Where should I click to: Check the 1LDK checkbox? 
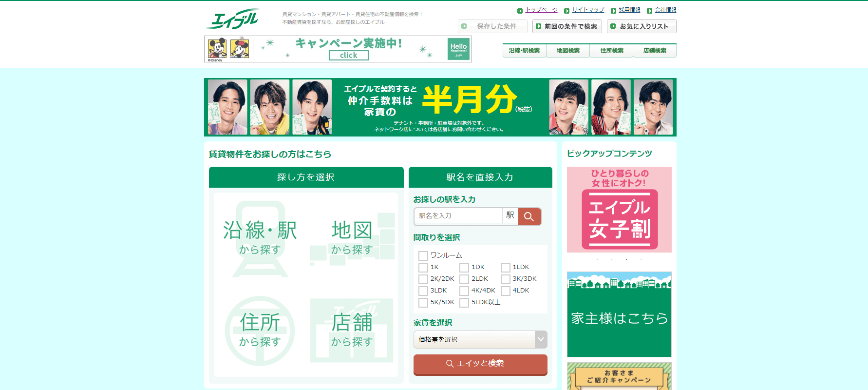(506, 267)
